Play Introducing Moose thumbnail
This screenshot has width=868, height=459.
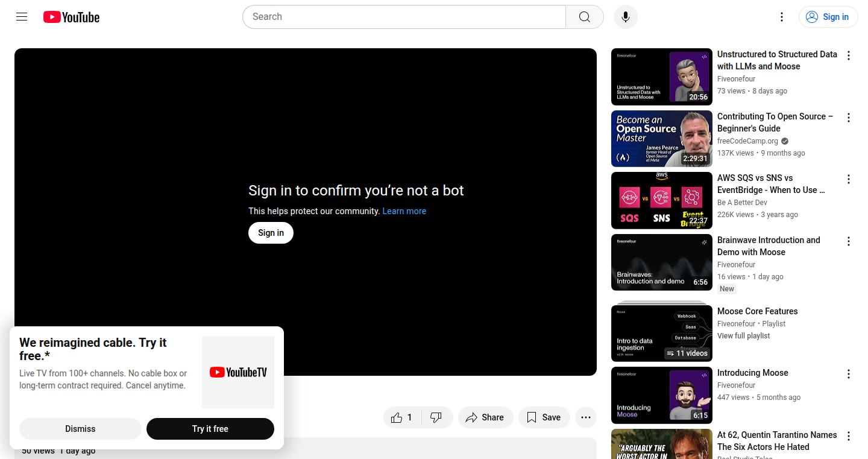pyautogui.click(x=662, y=396)
